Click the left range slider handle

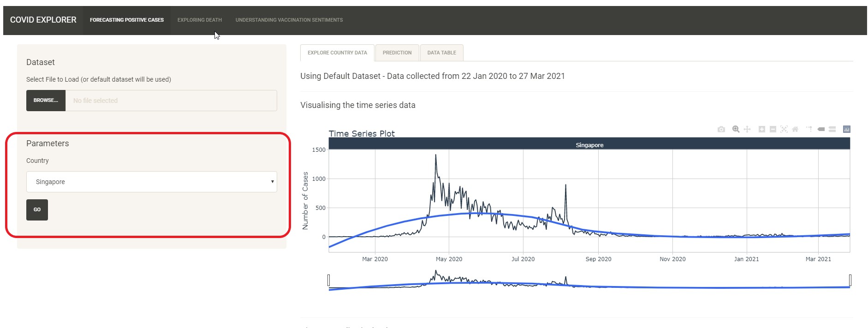[329, 280]
